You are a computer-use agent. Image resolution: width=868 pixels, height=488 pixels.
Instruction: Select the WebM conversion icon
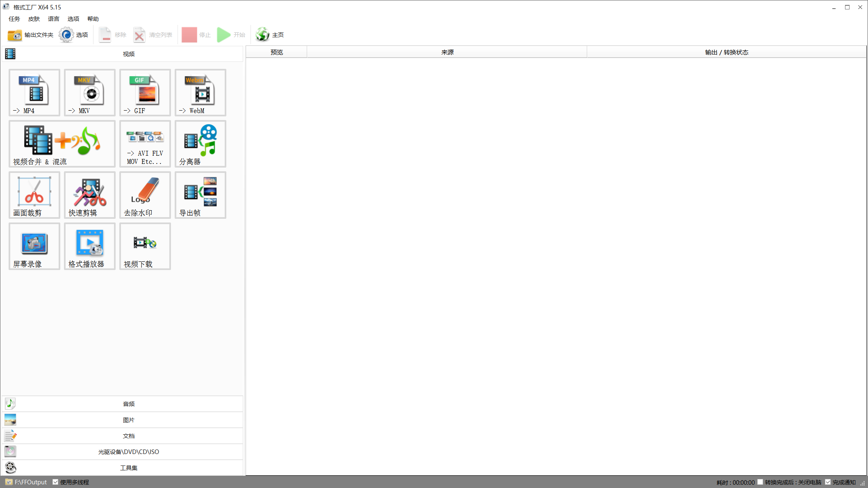coord(200,93)
